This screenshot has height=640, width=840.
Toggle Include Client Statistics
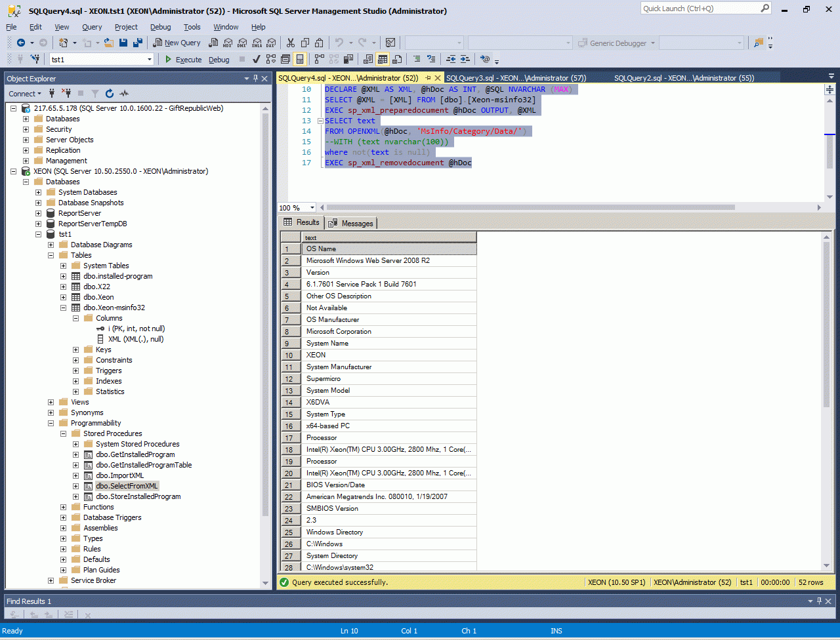pos(348,59)
